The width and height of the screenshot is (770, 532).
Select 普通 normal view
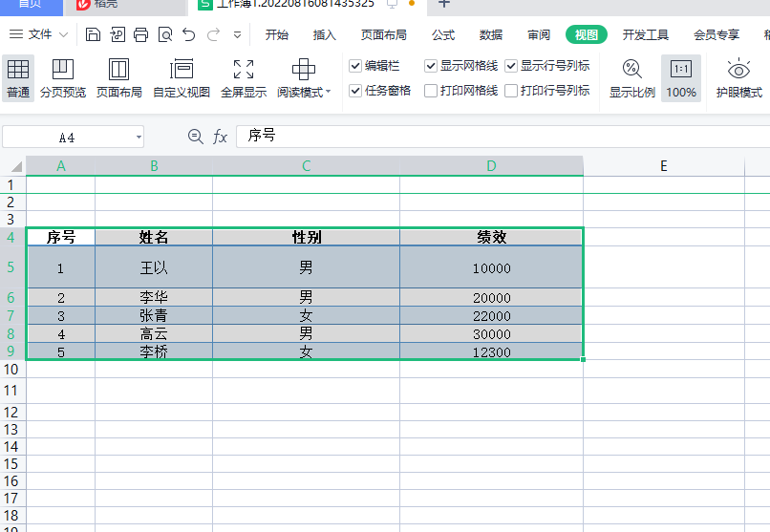(18, 78)
